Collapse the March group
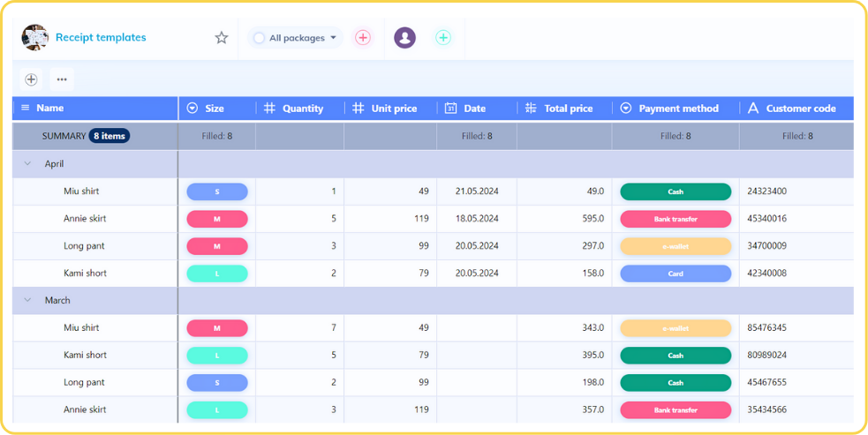 [27, 301]
